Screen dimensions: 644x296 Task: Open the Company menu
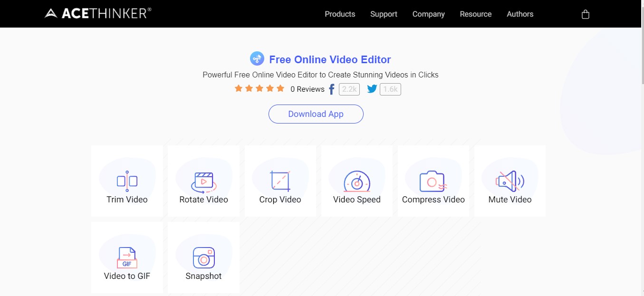click(x=428, y=14)
